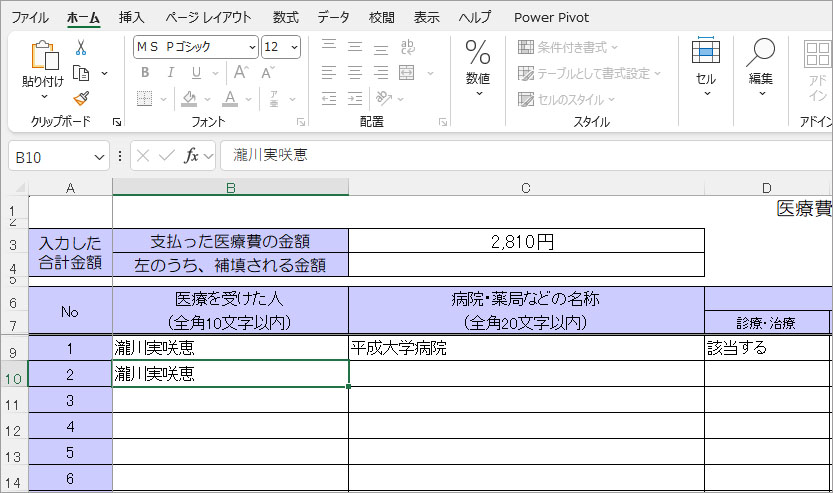Open 条件付き書式 menu
The width and height of the screenshot is (833, 493).
click(568, 47)
